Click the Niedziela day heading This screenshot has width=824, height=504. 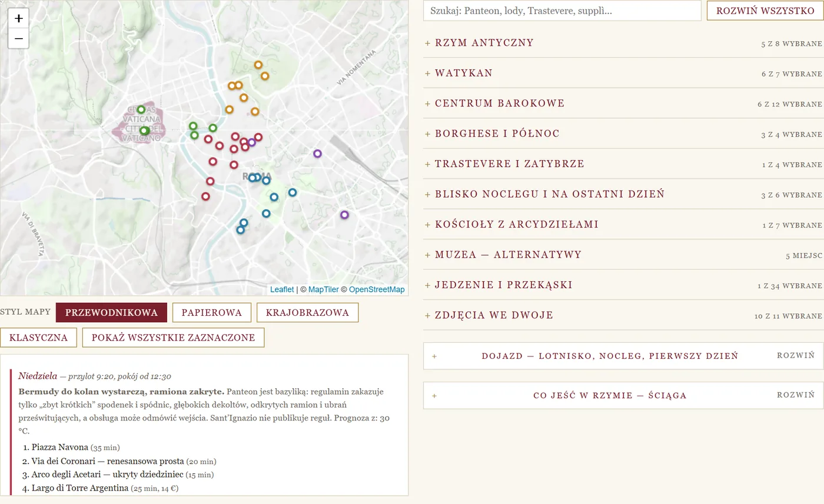click(38, 376)
